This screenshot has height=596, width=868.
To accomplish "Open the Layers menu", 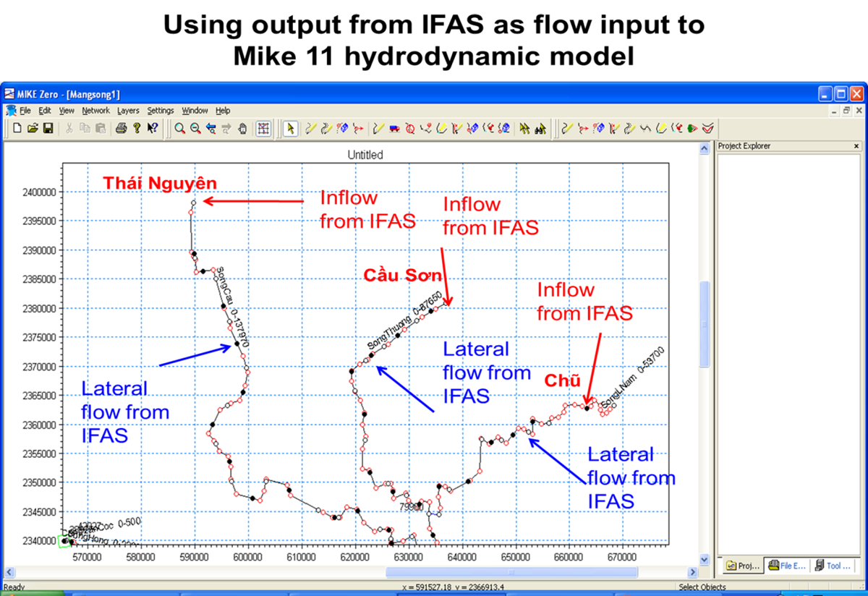I will [x=128, y=111].
